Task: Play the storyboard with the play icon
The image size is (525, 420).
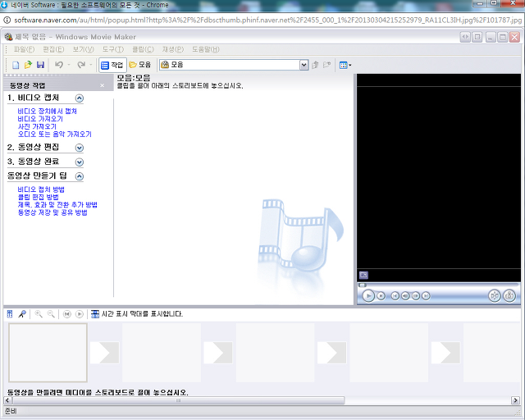Action: point(80,314)
